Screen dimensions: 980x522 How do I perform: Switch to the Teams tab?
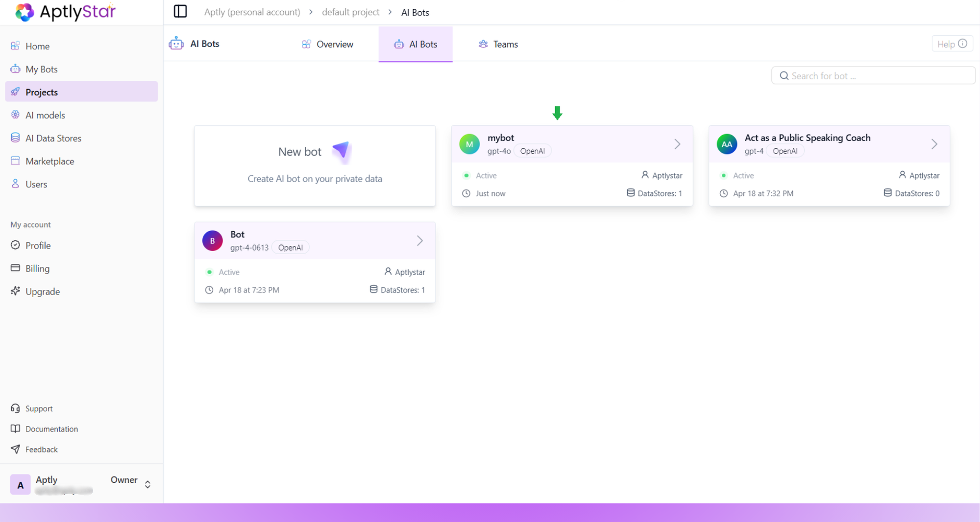498,44
